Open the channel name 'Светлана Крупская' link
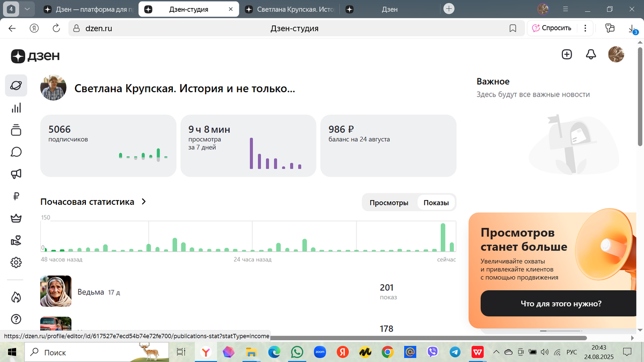This screenshot has height=362, width=644. pos(185,88)
